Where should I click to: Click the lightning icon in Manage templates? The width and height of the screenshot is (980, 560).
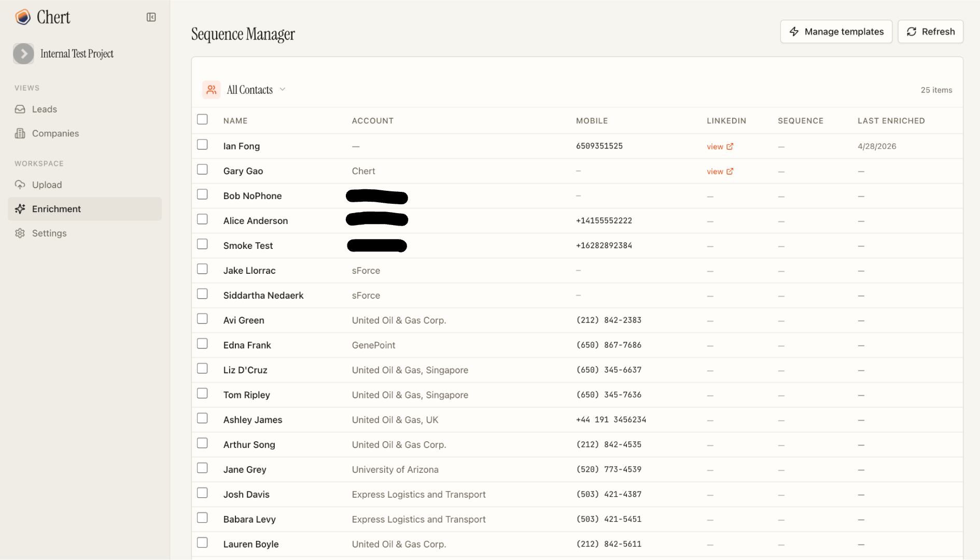(794, 32)
